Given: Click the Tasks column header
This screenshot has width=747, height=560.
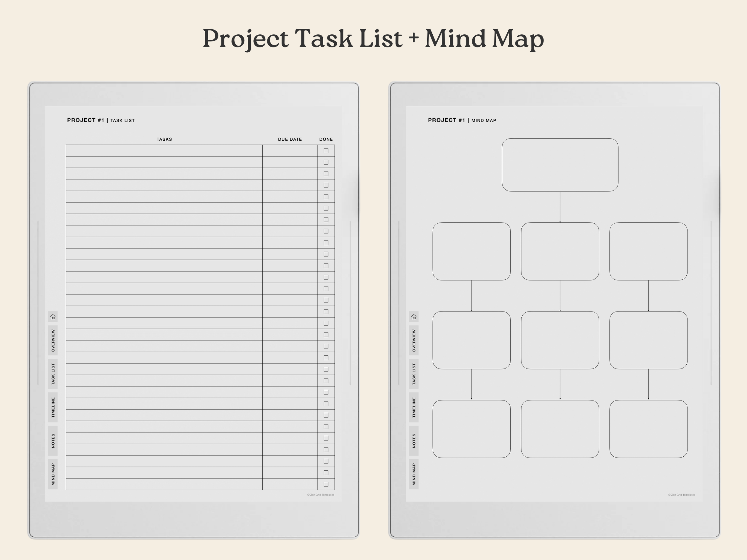Looking at the screenshot, I should click(x=164, y=139).
